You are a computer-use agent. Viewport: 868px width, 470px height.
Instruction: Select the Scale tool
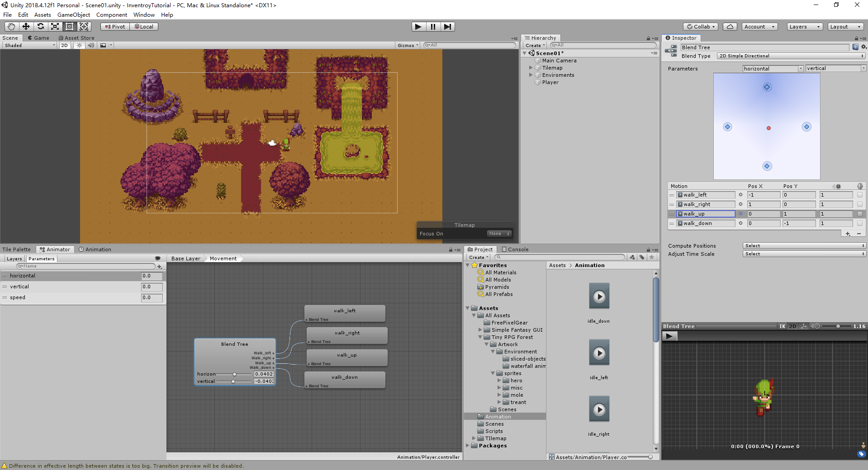(55, 26)
